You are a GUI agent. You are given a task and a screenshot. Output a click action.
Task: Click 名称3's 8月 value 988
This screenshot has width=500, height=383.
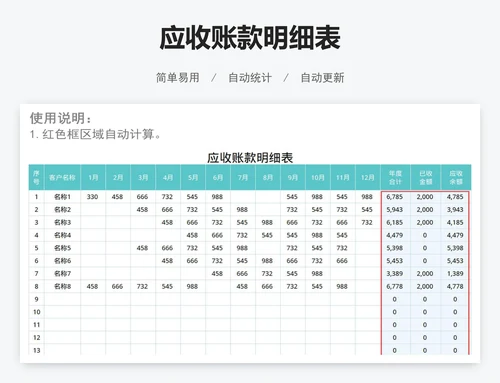pos(267,222)
